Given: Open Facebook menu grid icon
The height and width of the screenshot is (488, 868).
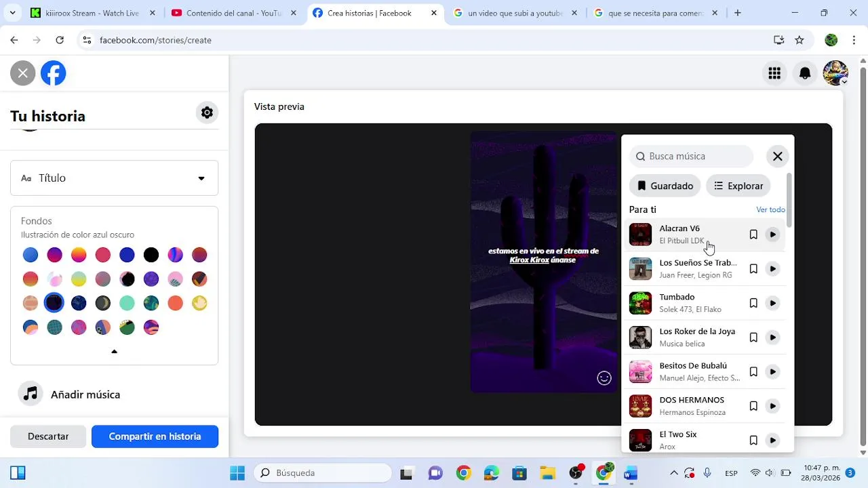Looking at the screenshot, I should tap(774, 73).
